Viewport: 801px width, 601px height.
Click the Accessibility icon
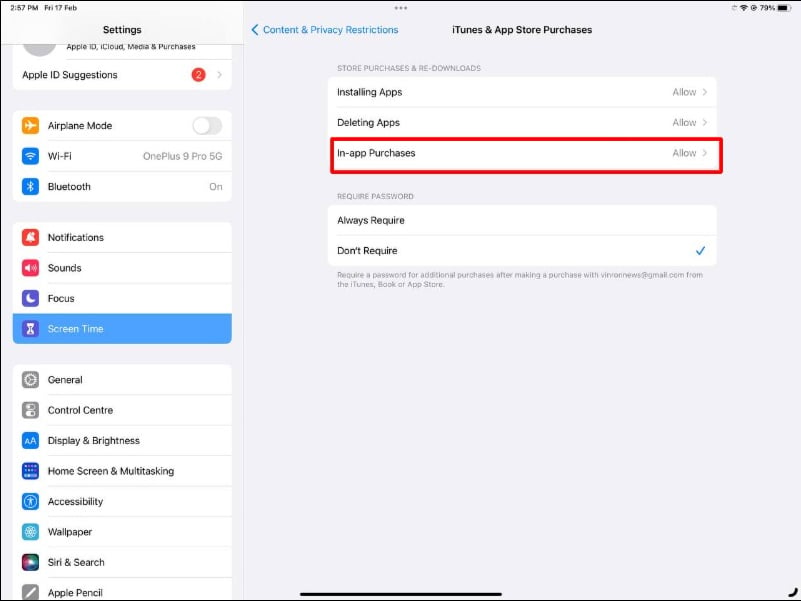[x=30, y=501]
